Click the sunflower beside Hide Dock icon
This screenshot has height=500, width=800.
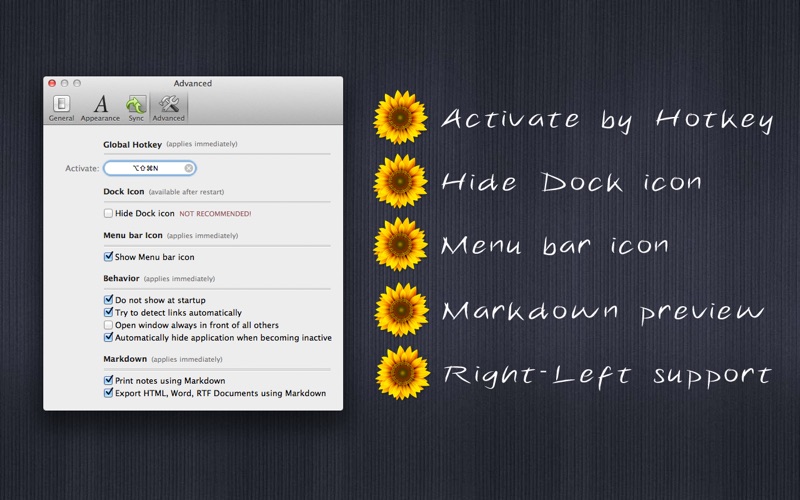pos(401,181)
